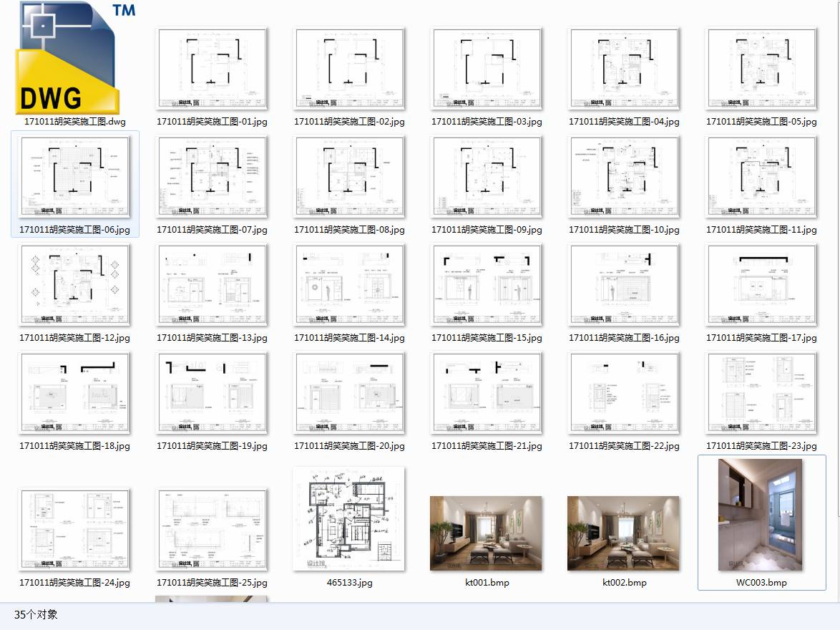840x630 pixels.
Task: Click file name label 171011胡笑笑施工图-11.jpg
Action: click(761, 230)
